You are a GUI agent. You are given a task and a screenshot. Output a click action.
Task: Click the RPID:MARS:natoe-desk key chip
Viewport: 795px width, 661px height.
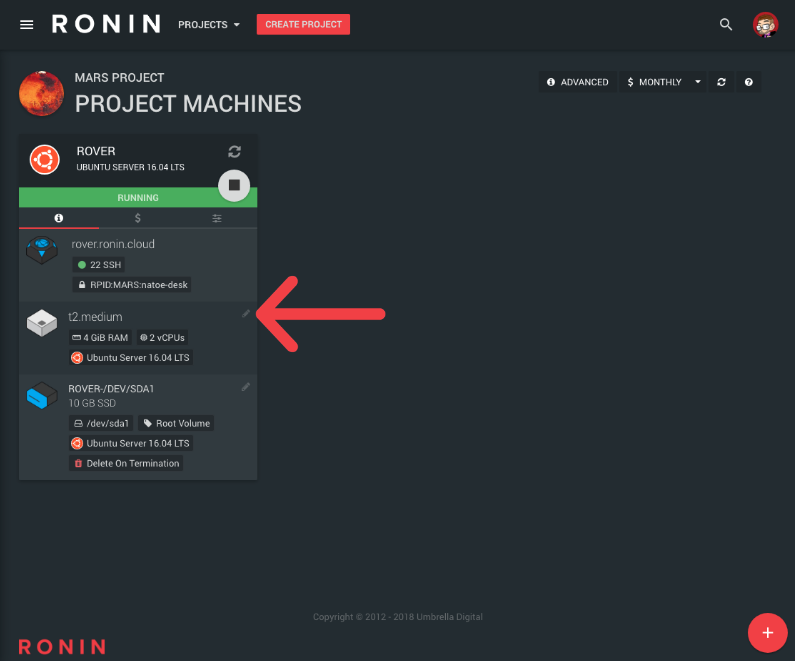point(132,285)
